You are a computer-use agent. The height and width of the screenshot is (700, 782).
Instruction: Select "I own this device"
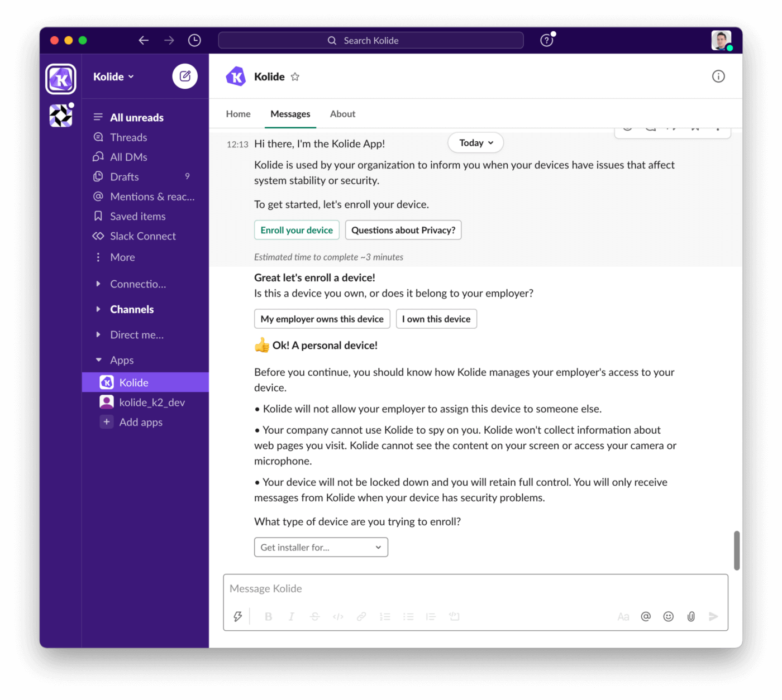[436, 319]
